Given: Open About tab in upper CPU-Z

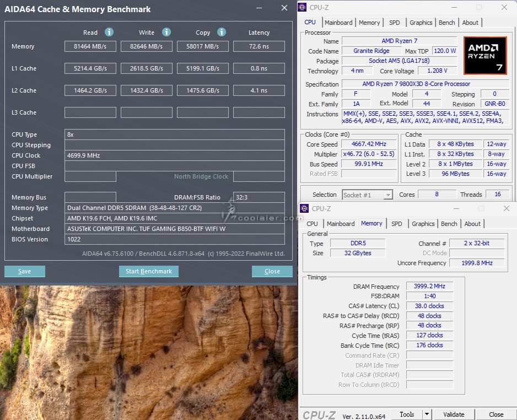Looking at the screenshot, I should [470, 23].
